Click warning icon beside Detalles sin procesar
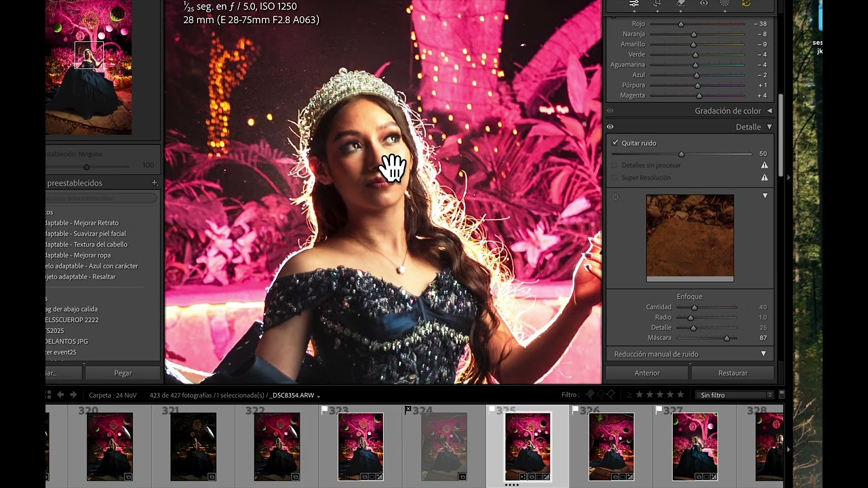868x488 pixels. tap(764, 165)
